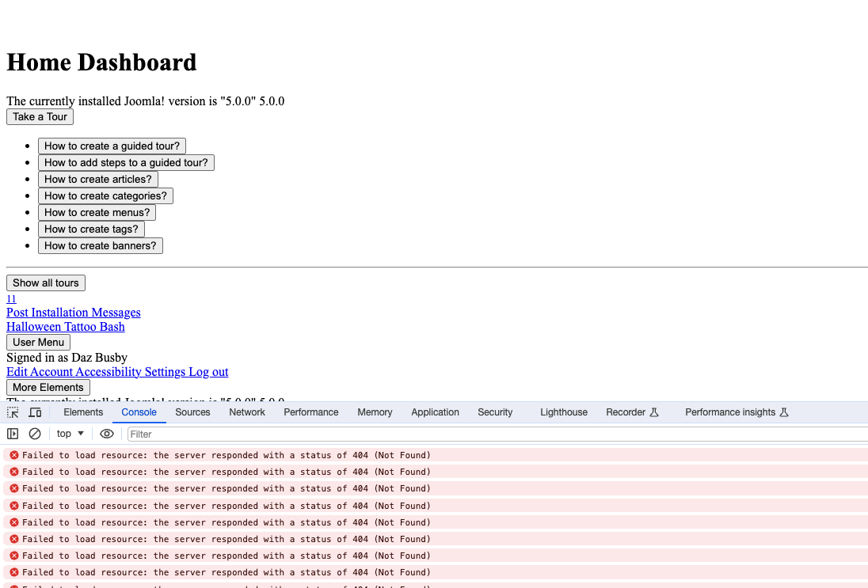
Task: Select the Console tab
Action: point(139,412)
